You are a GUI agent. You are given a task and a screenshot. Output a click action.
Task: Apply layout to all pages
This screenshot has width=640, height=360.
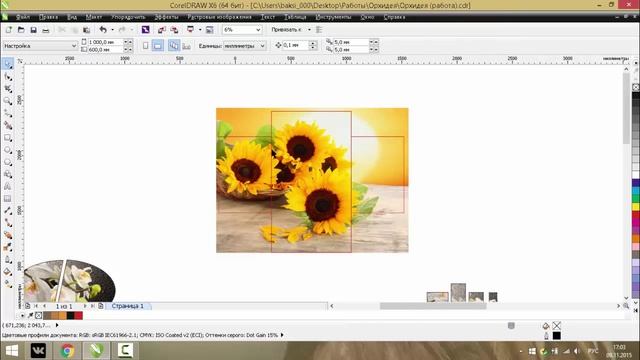click(x=174, y=46)
